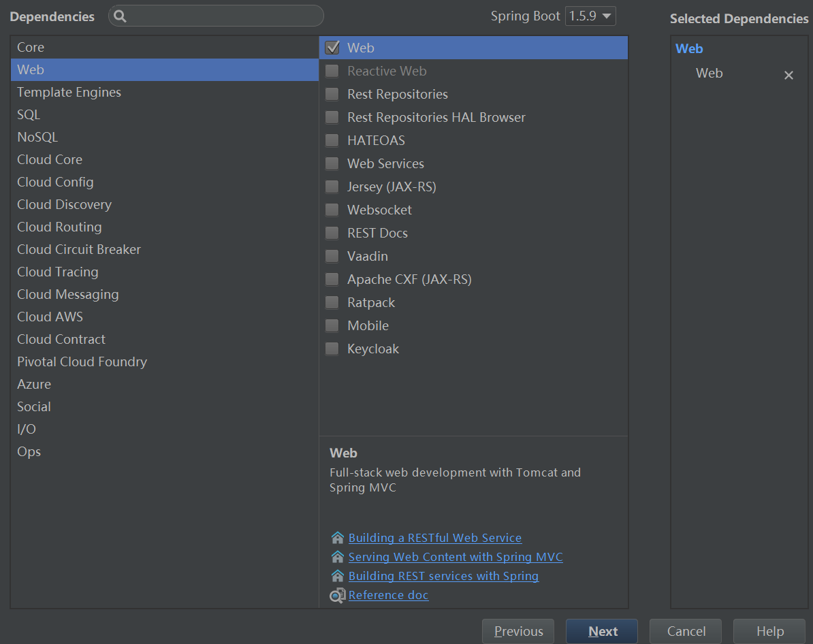Choose the NoSQL category
The image size is (813, 644).
(37, 137)
